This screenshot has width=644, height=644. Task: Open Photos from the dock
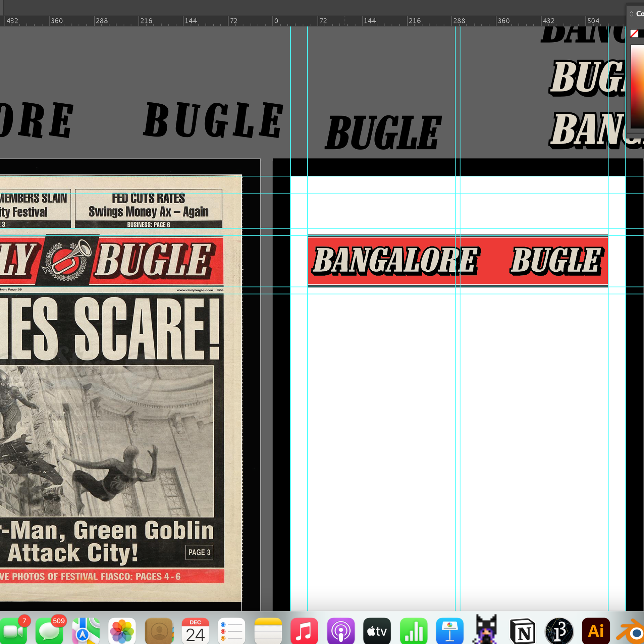tap(122, 631)
